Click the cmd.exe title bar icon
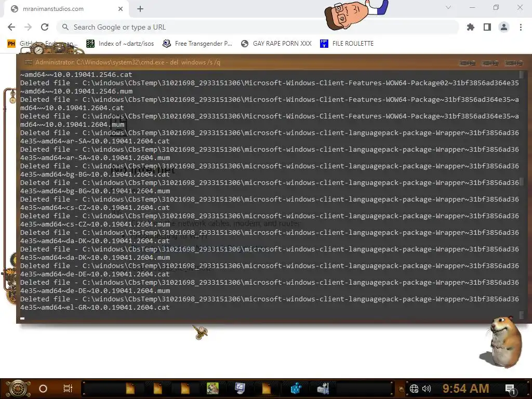The height and width of the screenshot is (399, 532). (29, 62)
